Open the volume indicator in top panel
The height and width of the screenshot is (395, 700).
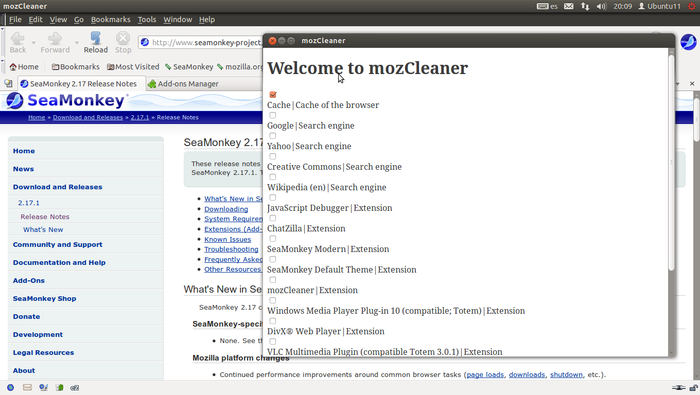coord(601,6)
